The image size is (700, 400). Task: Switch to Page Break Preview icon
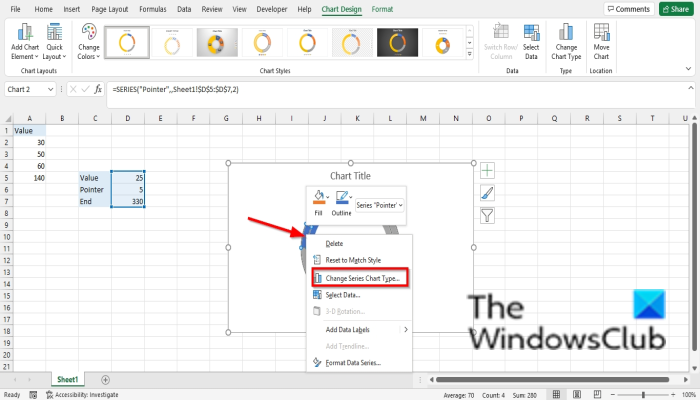(597, 394)
